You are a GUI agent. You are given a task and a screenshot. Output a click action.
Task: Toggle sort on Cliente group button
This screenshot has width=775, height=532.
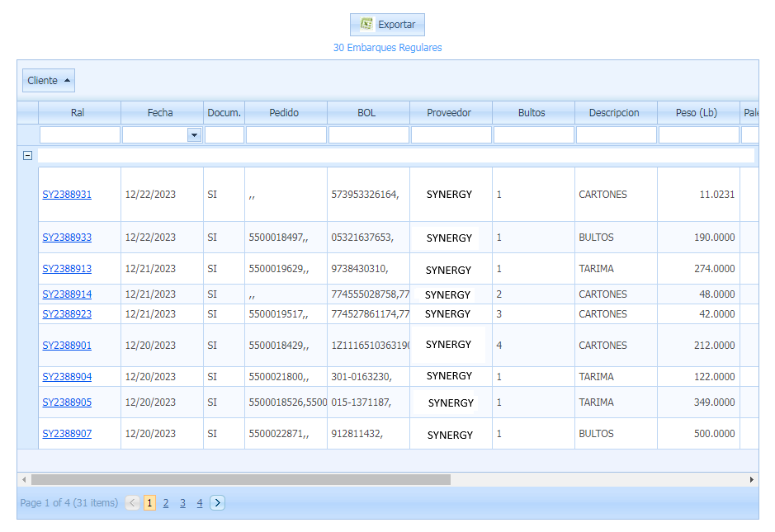pyautogui.click(x=49, y=81)
